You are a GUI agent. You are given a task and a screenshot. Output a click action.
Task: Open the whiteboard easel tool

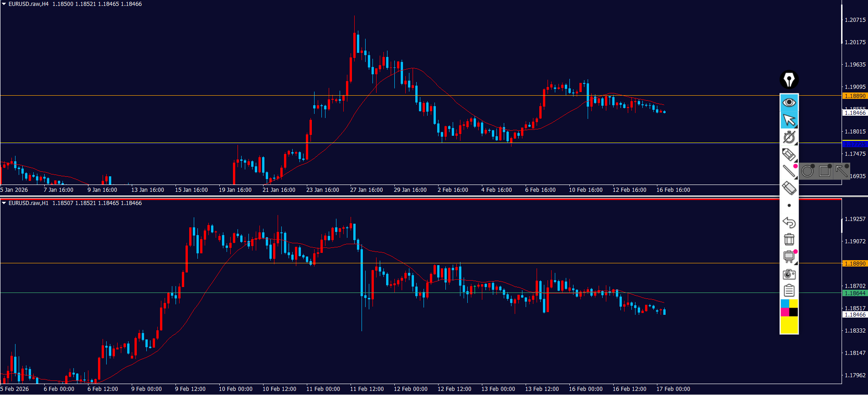(789, 256)
